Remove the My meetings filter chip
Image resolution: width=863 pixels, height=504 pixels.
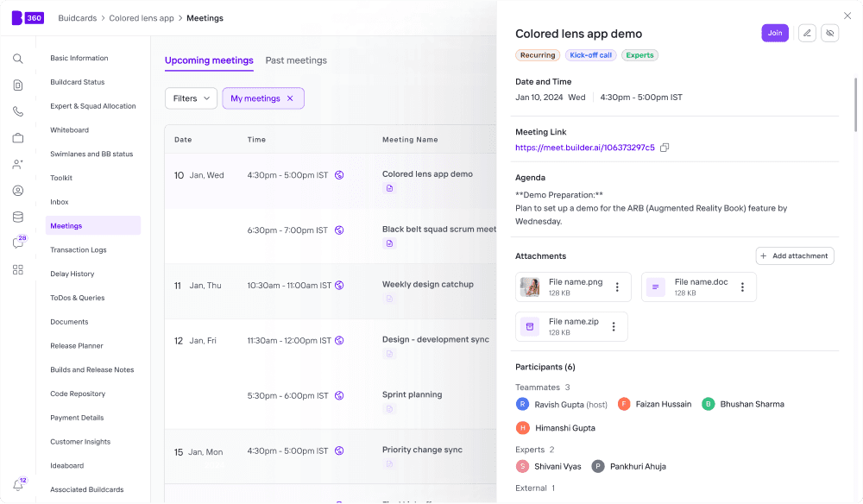coord(290,98)
